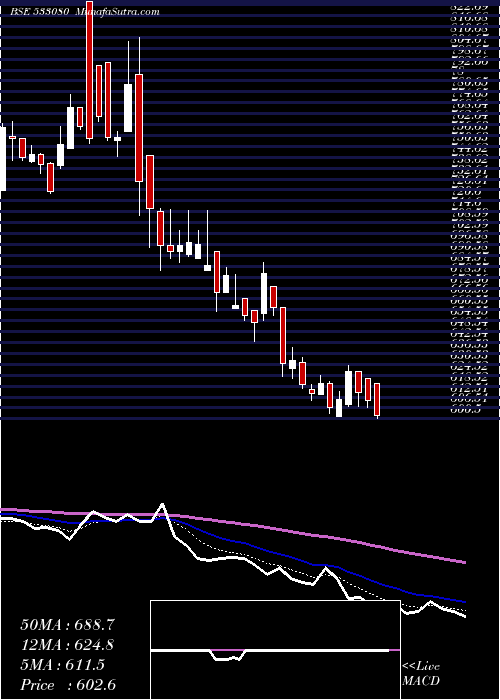500x700 pixels.
Task: Select the 5MA : 611.5 reading
Action: pyautogui.click(x=62, y=665)
